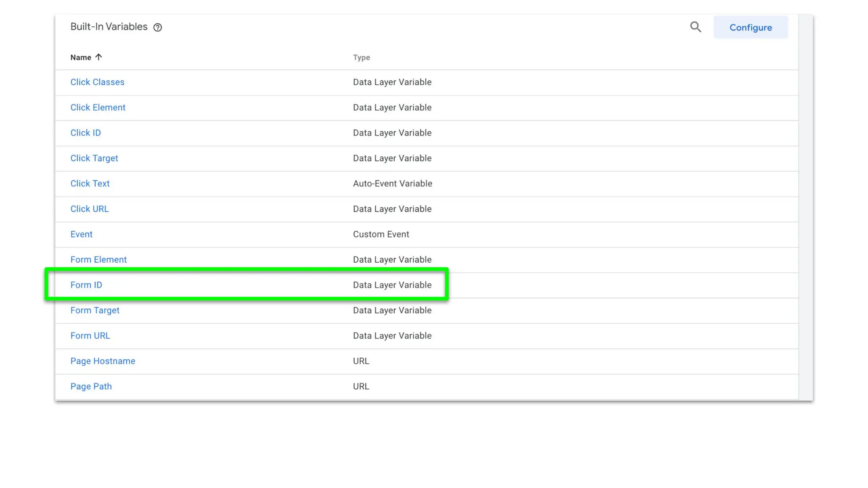Toggle the Name sort arrow
This screenshot has height=488, width=868.
pos(99,57)
